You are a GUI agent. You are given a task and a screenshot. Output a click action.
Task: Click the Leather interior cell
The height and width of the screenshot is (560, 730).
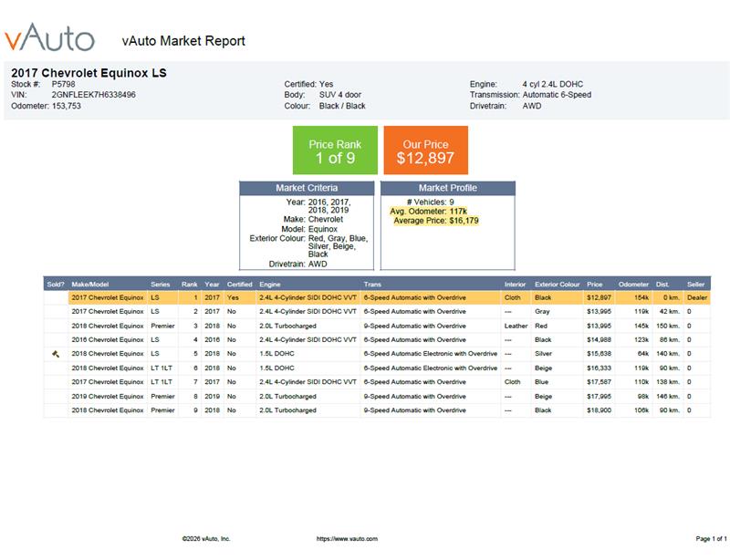tap(516, 326)
